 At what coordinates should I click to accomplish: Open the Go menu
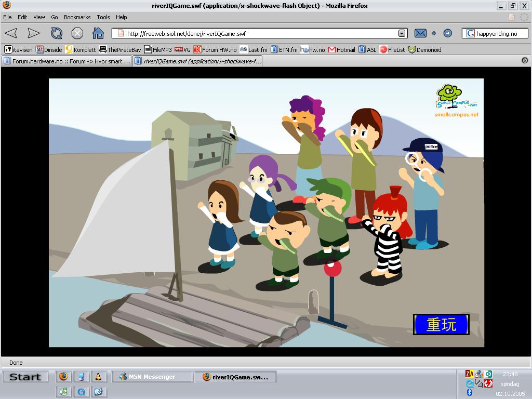pos(54,17)
